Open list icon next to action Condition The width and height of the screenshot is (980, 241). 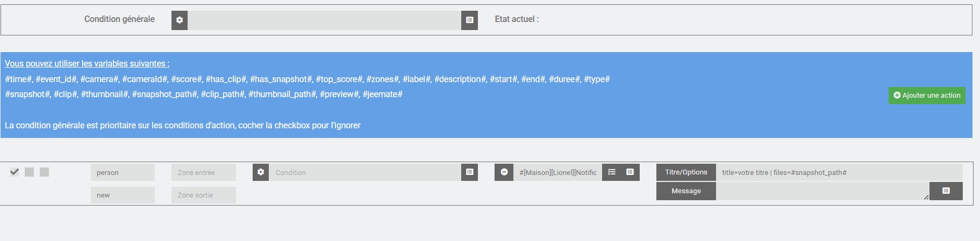(x=469, y=172)
